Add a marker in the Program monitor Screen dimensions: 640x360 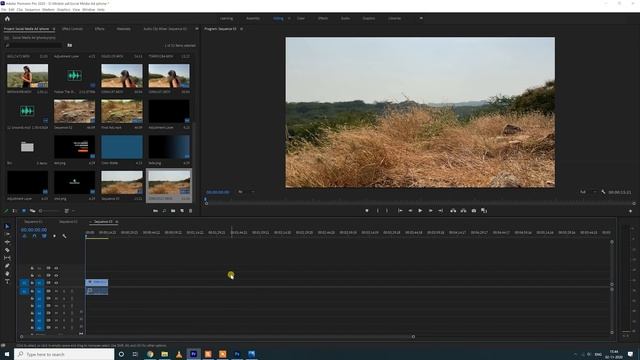[x=367, y=211]
